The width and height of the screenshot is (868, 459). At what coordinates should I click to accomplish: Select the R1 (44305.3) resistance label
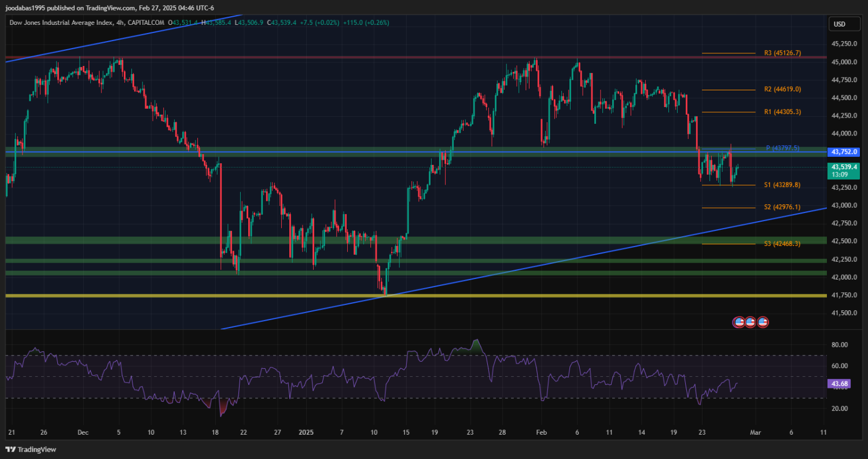782,112
